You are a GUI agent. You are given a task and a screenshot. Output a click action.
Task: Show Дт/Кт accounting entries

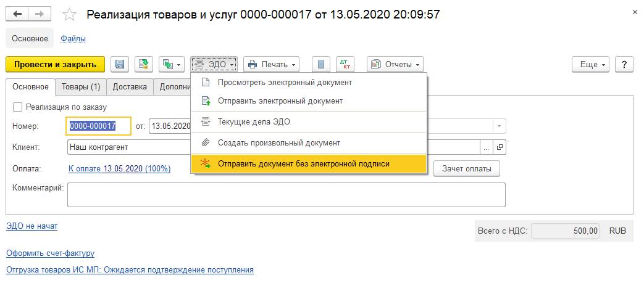[345, 64]
